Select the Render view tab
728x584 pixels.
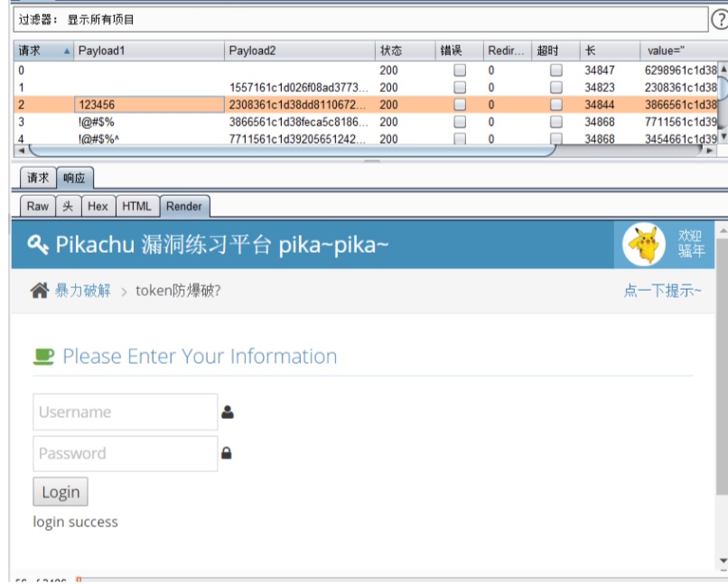[184, 206]
